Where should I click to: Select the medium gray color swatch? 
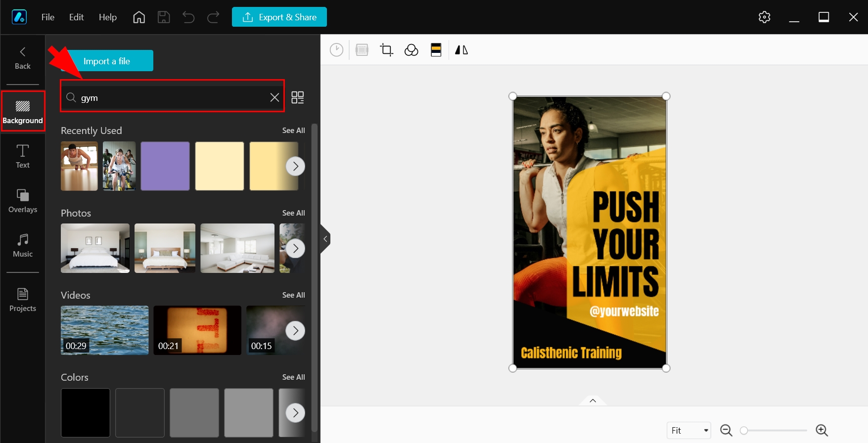coord(194,413)
